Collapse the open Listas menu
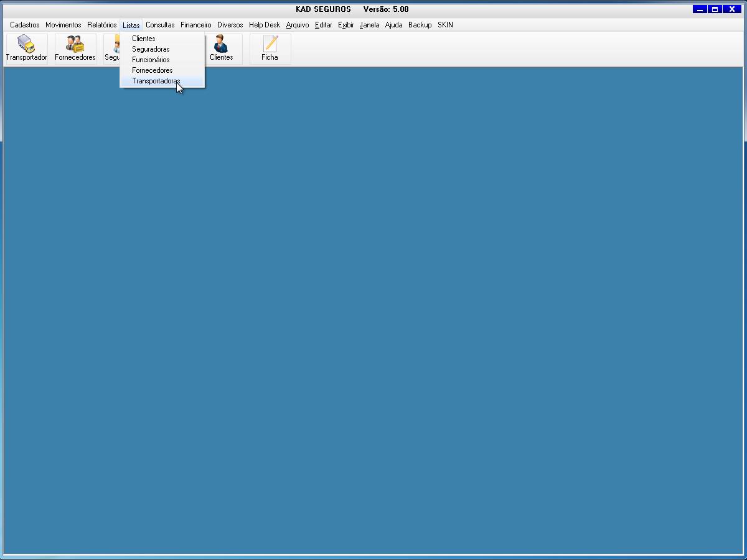 point(131,26)
